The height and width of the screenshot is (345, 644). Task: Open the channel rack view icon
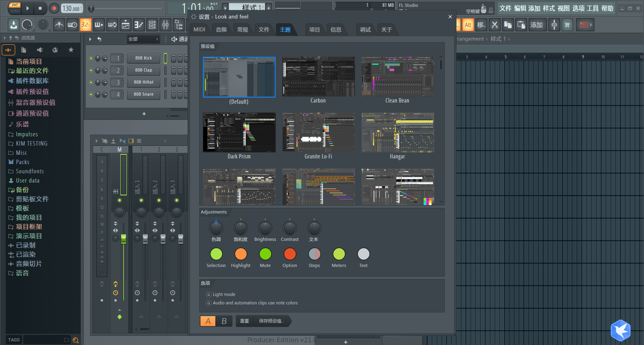tap(152, 25)
